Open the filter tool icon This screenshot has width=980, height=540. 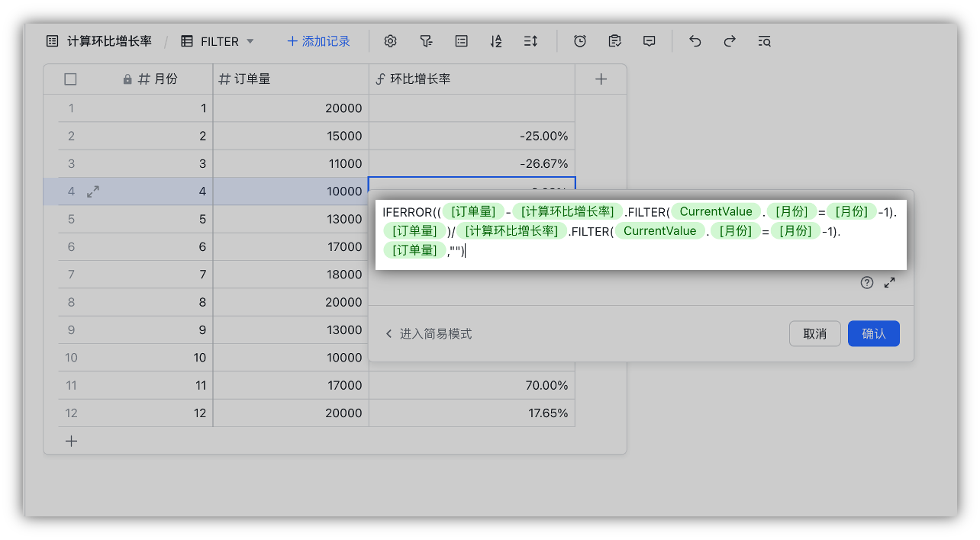pyautogui.click(x=426, y=40)
